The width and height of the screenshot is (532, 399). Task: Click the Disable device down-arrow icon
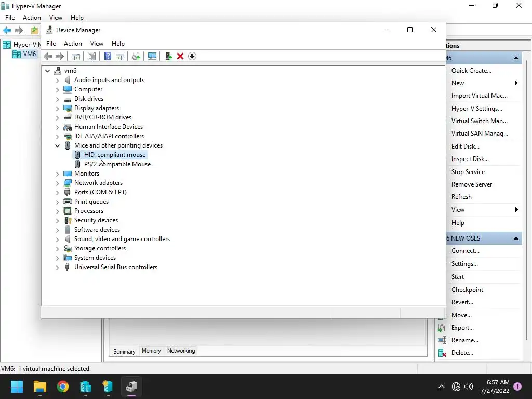[192, 56]
